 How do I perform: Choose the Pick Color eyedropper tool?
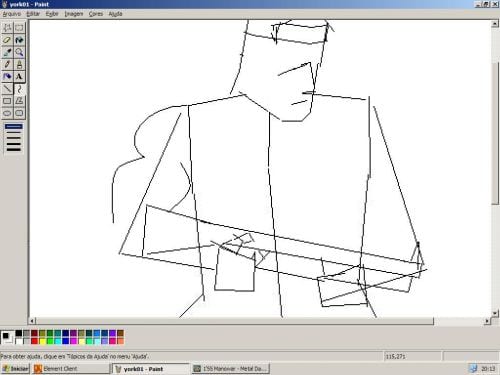[x=7, y=52]
